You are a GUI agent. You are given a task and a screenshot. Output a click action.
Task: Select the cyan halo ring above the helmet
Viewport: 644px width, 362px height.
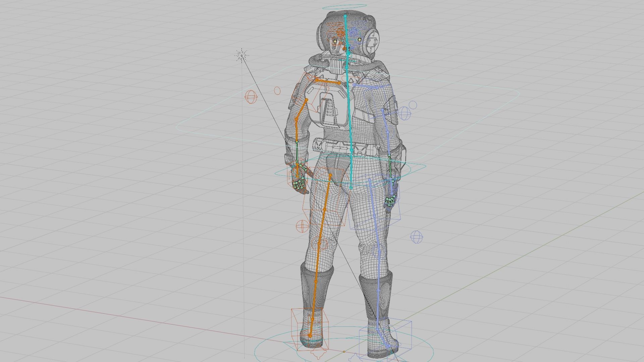point(344,6)
